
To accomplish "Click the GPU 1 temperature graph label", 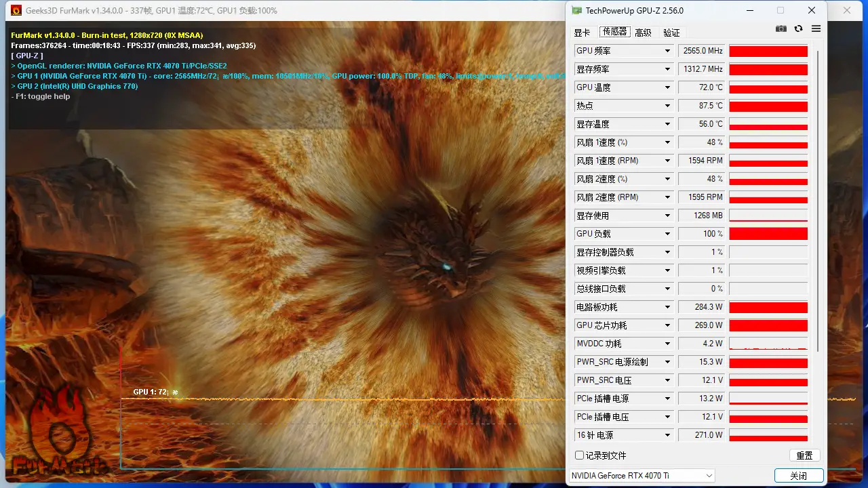I will [x=155, y=392].
